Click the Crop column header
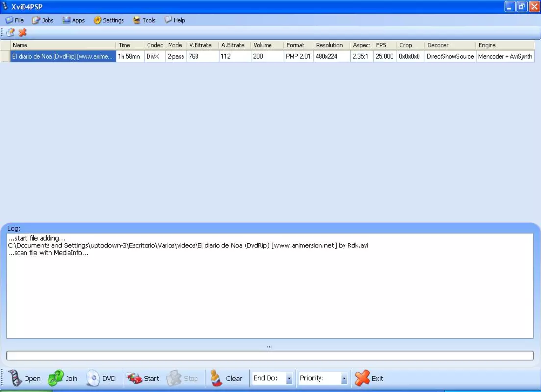 coord(411,45)
